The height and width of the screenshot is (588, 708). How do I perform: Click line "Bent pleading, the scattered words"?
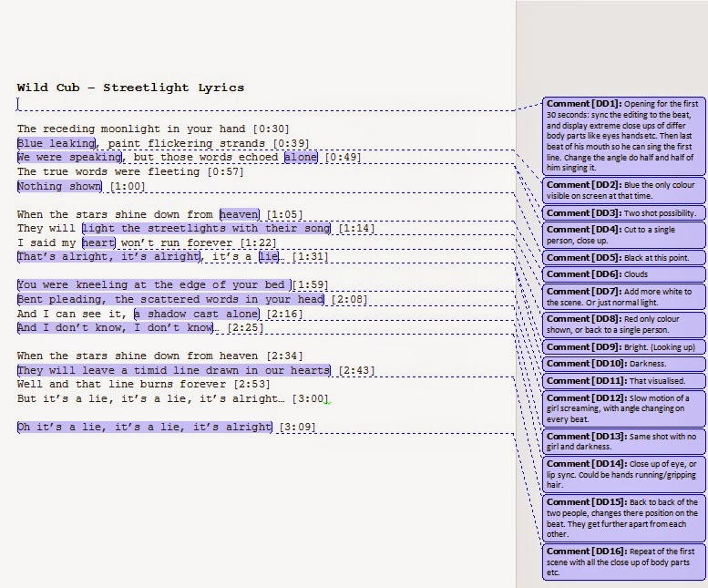pos(170,299)
